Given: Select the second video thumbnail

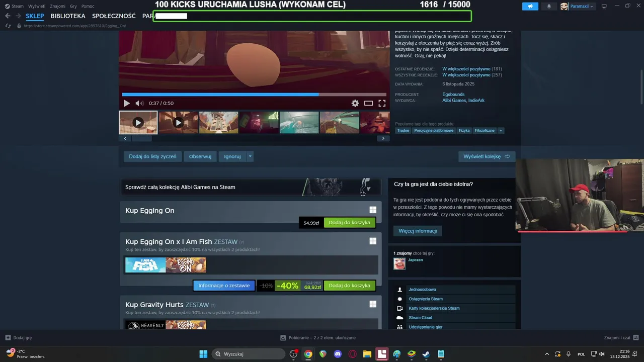Looking at the screenshot, I should [x=178, y=123].
